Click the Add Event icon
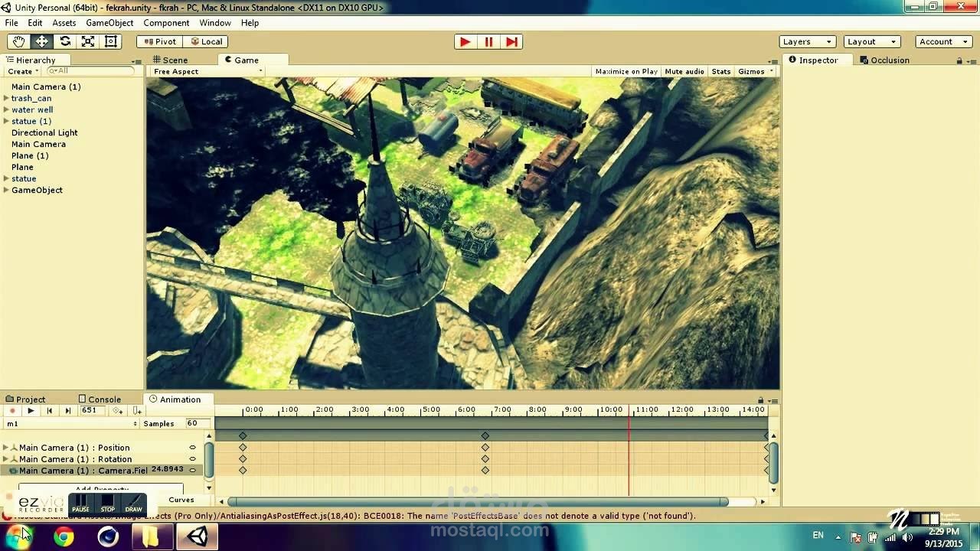 point(136,411)
